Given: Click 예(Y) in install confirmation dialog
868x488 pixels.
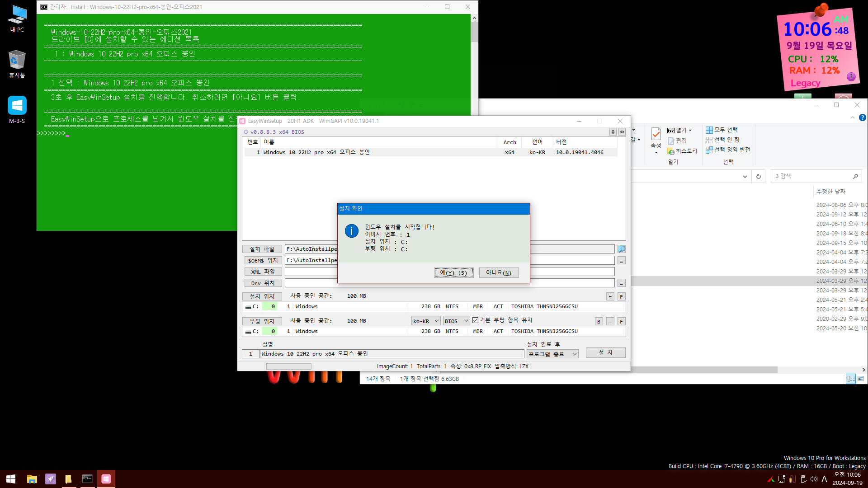Looking at the screenshot, I should (x=453, y=272).
